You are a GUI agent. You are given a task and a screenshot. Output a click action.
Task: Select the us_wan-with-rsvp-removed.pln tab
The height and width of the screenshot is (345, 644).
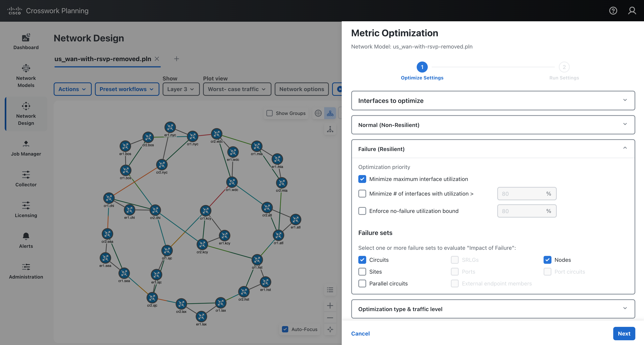103,59
